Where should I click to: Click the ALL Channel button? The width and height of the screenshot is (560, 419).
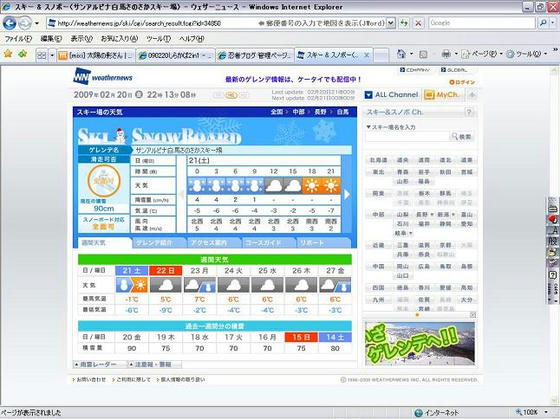[x=391, y=95]
